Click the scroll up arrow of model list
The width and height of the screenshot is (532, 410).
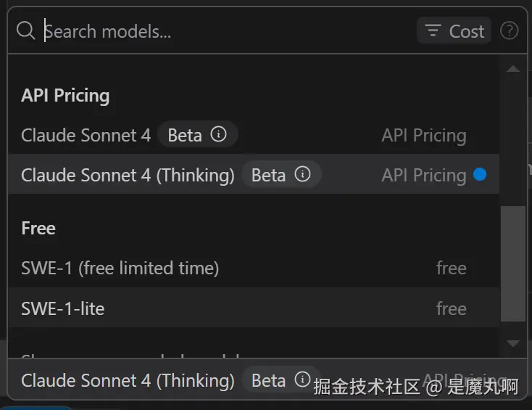(x=513, y=69)
